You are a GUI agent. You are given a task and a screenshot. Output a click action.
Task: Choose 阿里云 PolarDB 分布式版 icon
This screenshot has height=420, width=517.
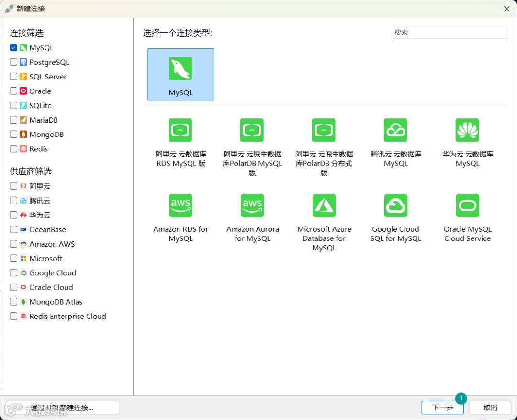(x=324, y=130)
